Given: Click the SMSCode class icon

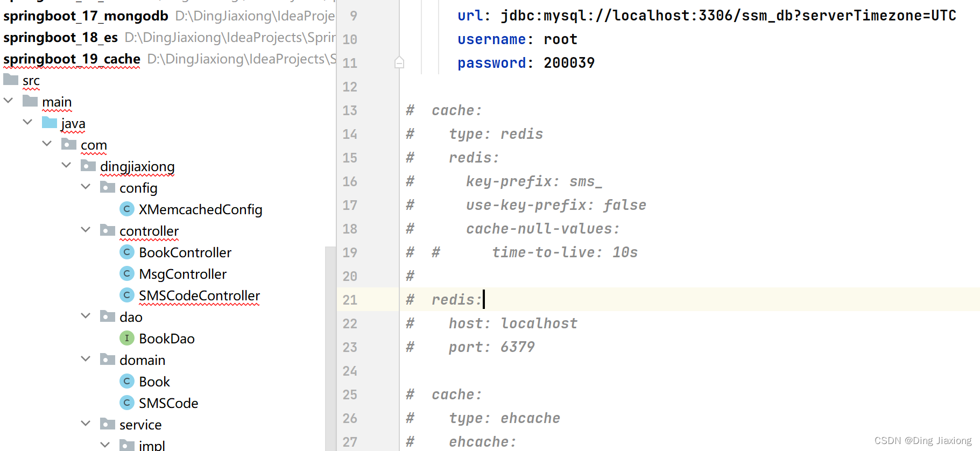Looking at the screenshot, I should pyautogui.click(x=126, y=403).
